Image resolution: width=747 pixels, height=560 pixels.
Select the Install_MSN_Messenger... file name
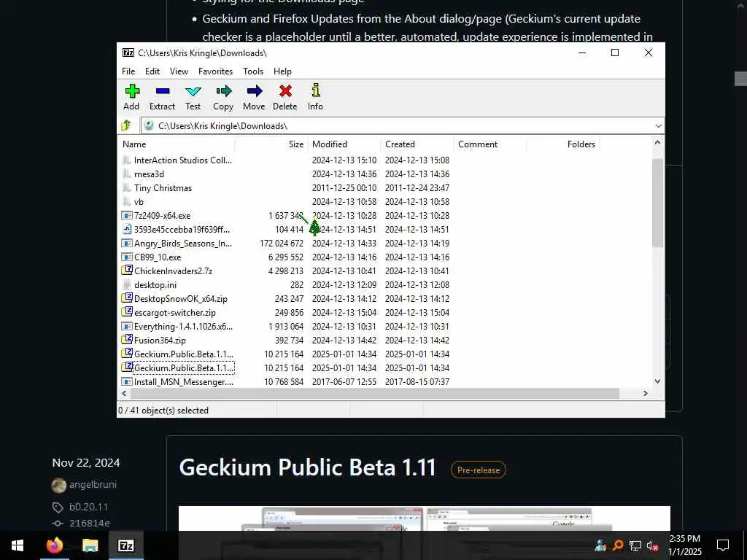point(184,382)
